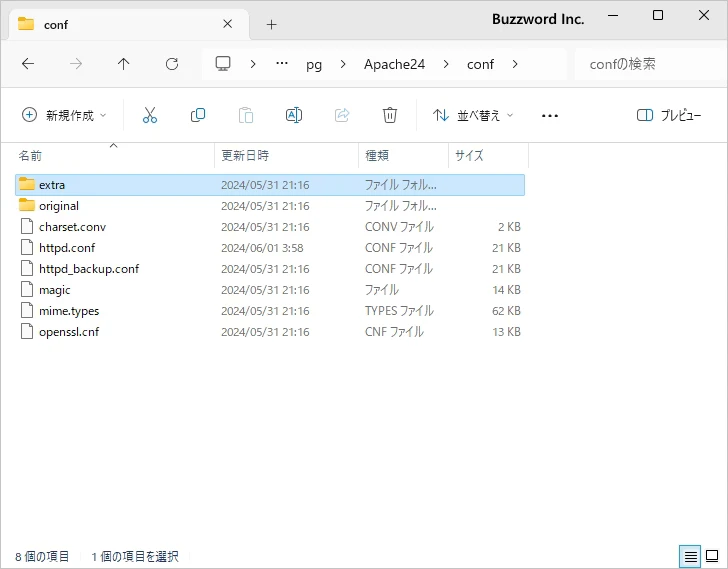Sort by the 更新日時 column header
Viewport: 728px width, 569px height.
(x=245, y=156)
